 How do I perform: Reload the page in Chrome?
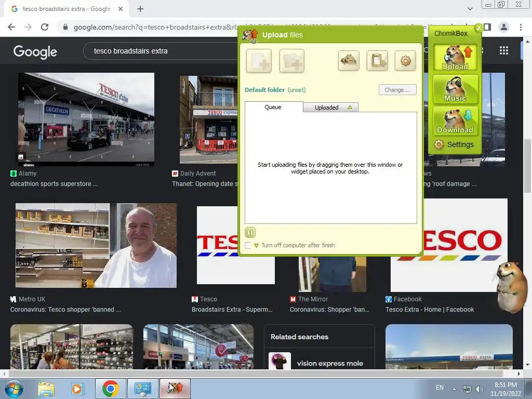coord(45,27)
